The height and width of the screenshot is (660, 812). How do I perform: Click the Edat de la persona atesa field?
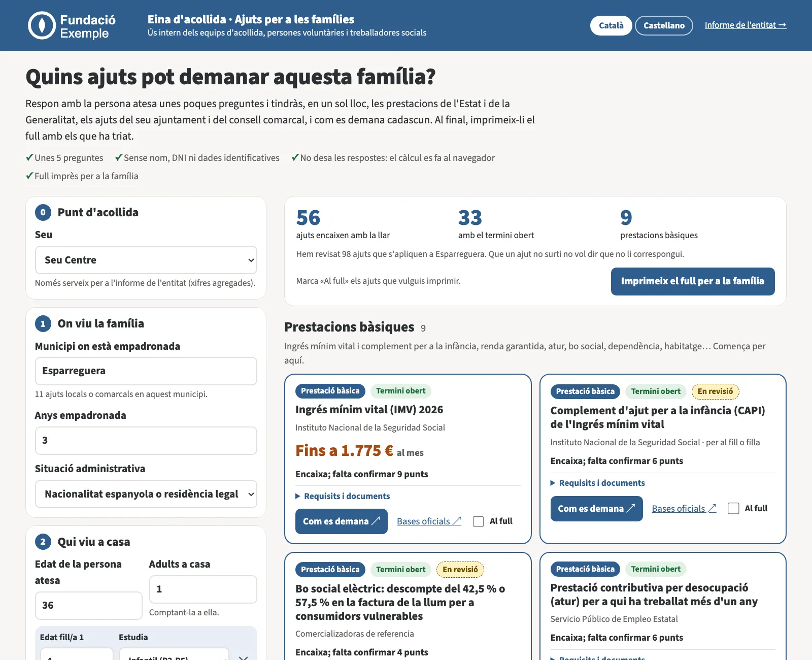88,606
